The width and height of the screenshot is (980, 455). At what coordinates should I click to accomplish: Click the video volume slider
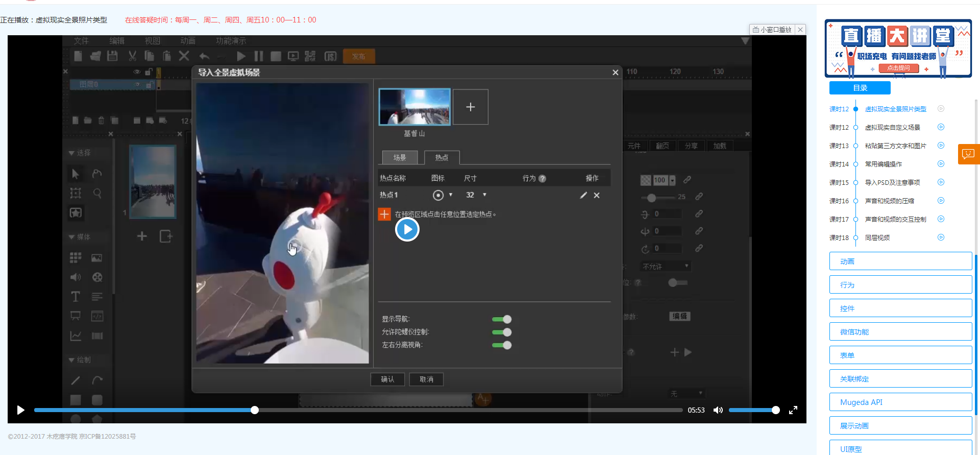coord(754,410)
